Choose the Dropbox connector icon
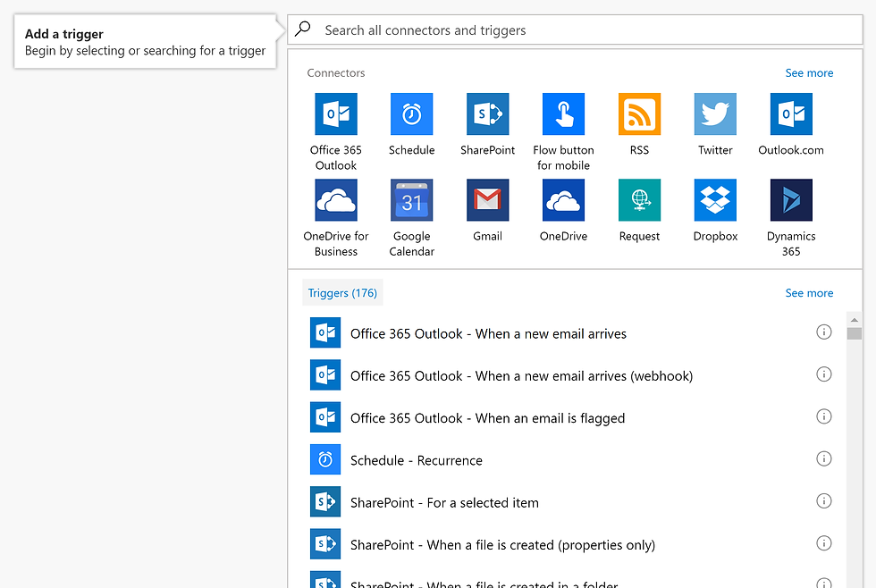 point(715,200)
